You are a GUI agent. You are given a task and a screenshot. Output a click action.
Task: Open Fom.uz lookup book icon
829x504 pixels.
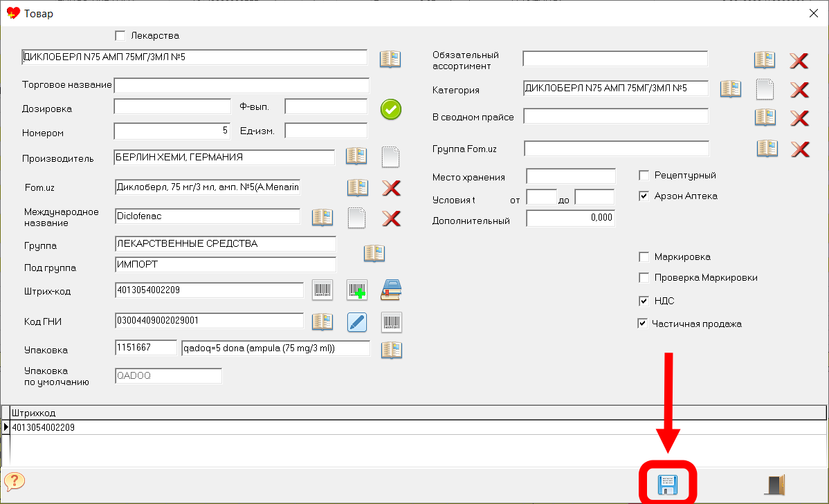click(x=357, y=187)
